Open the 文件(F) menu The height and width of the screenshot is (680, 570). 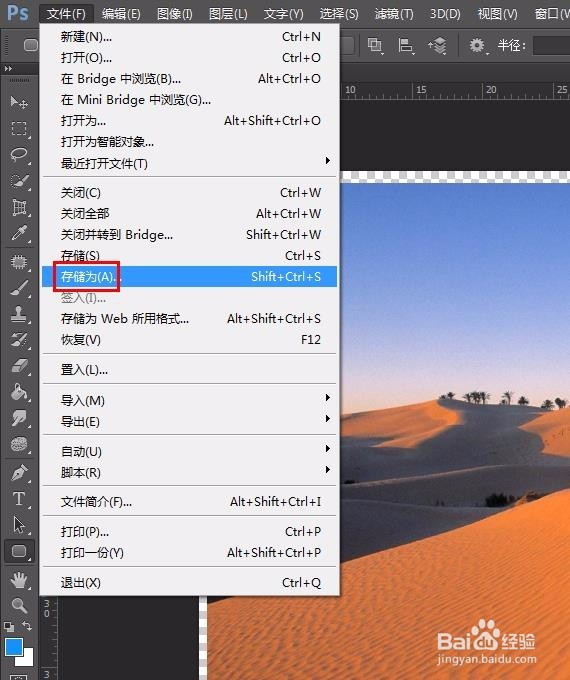[x=66, y=14]
